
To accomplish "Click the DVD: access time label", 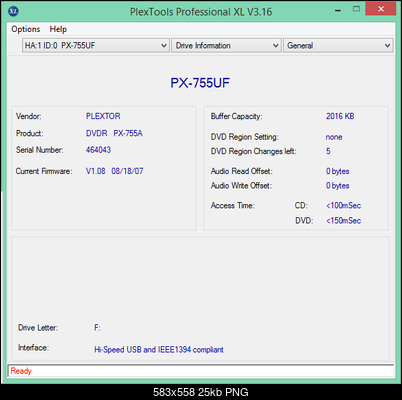I will [x=304, y=221].
